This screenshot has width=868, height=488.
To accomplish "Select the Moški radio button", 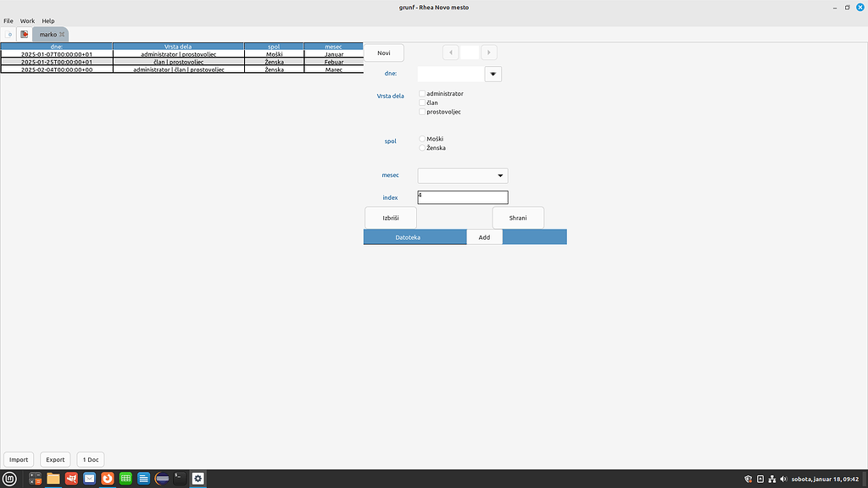I will point(421,138).
